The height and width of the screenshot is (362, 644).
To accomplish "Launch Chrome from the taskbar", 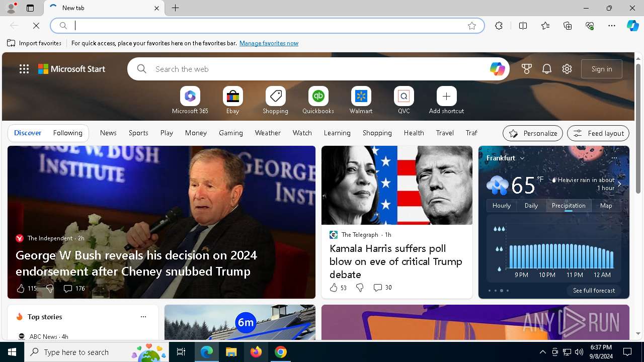I will point(281,352).
